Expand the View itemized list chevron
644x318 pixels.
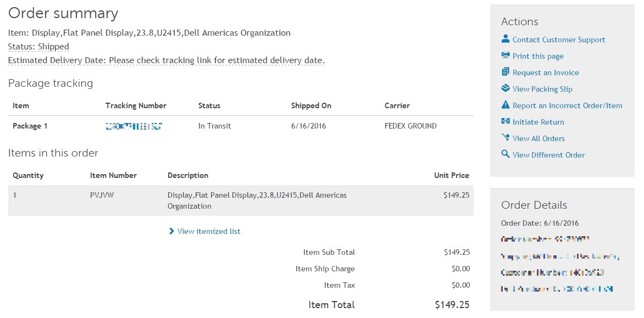point(172,231)
